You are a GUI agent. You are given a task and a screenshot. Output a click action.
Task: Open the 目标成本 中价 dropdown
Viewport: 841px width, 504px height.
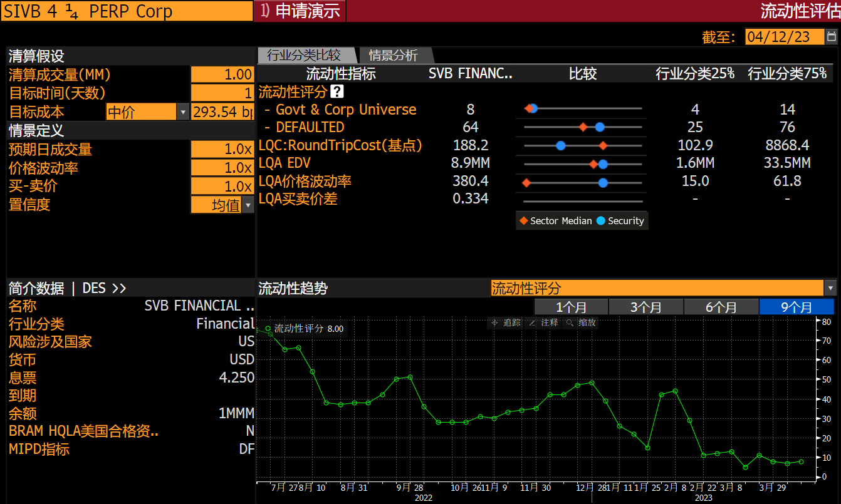pos(184,110)
